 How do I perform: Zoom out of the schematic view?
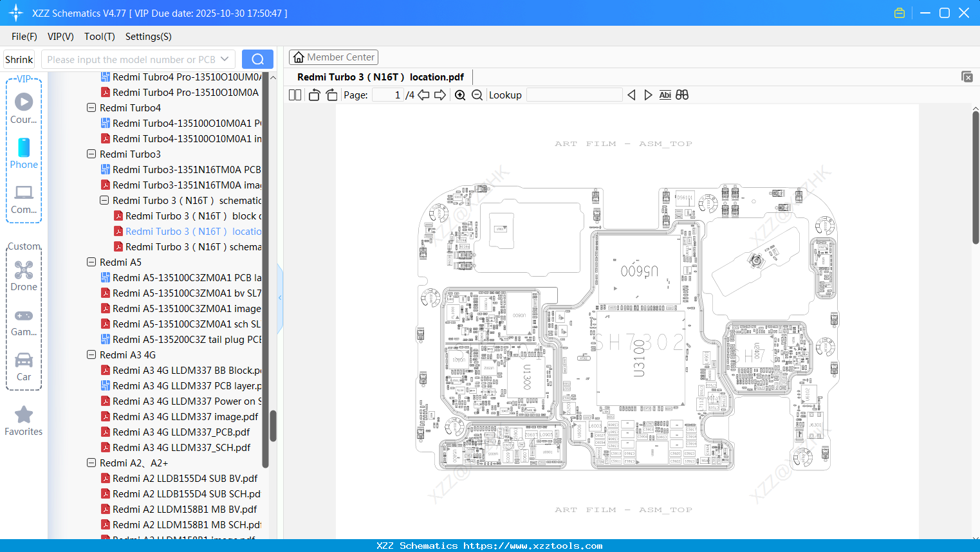477,95
